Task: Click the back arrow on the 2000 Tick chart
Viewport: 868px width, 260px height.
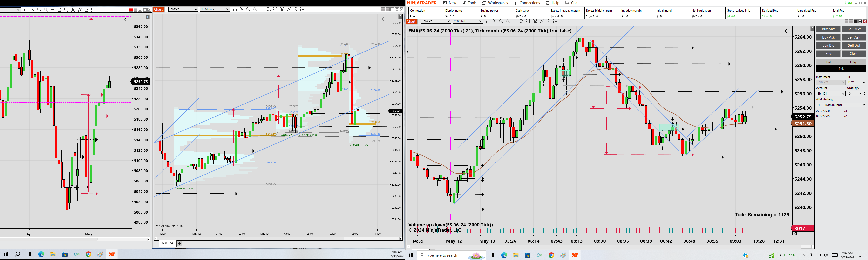Action: click(x=787, y=31)
